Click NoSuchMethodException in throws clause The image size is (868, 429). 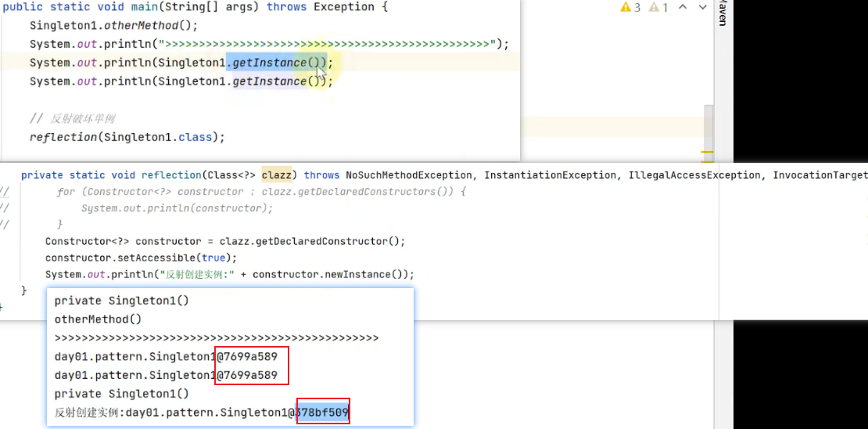click(409, 175)
